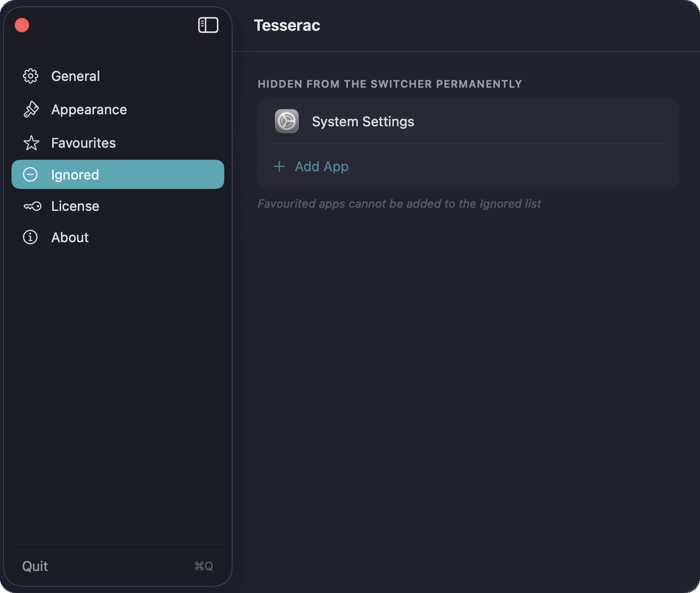The height and width of the screenshot is (593, 700).
Task: Click the Ignored minus-circle icon
Action: (30, 174)
